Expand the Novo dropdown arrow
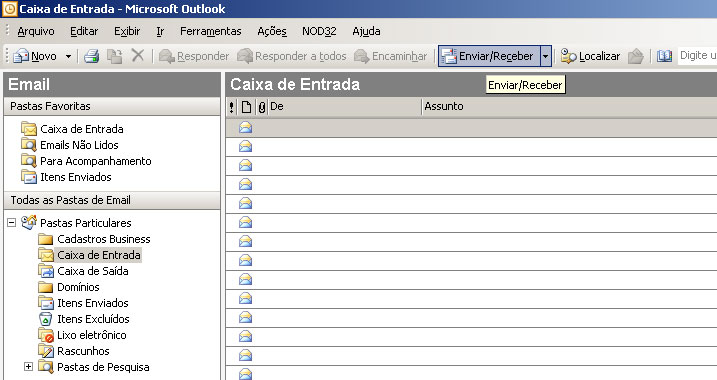Image resolution: width=717 pixels, height=380 pixels. 68,56
